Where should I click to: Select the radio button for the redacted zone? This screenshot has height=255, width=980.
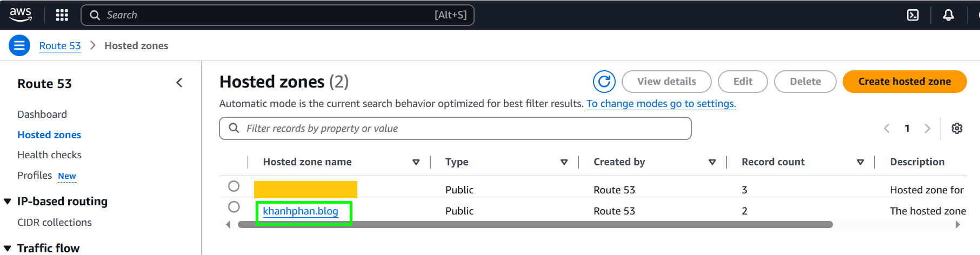pyautogui.click(x=234, y=186)
